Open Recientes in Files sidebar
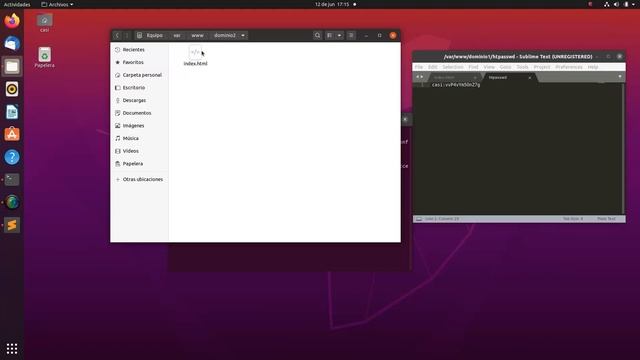The image size is (640, 360). coord(140,49)
